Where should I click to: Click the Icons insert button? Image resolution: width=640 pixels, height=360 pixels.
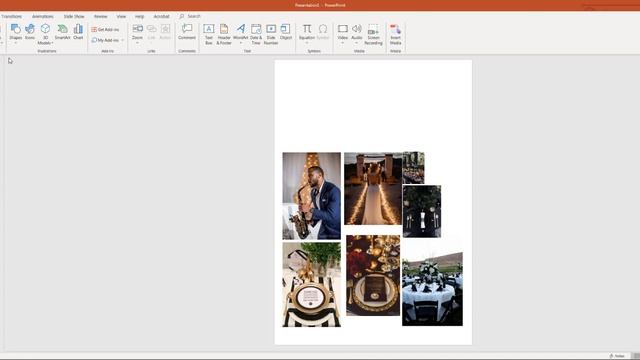30,32
